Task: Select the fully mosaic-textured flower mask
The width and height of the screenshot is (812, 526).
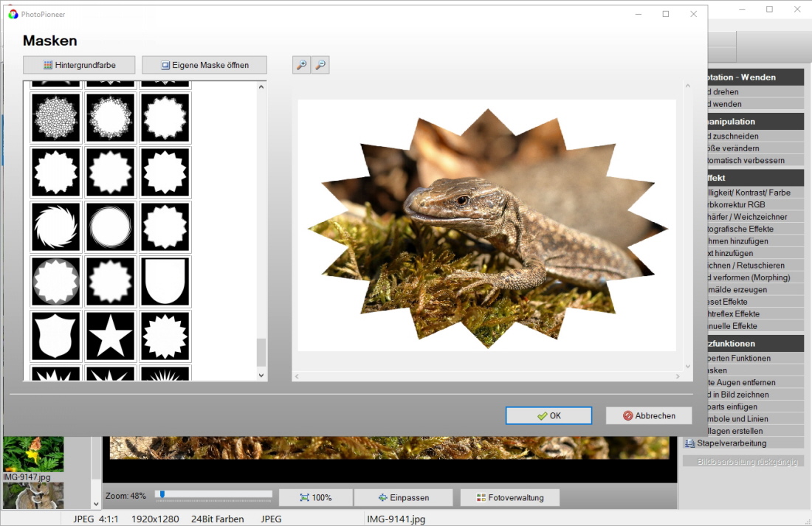Action: click(x=56, y=117)
